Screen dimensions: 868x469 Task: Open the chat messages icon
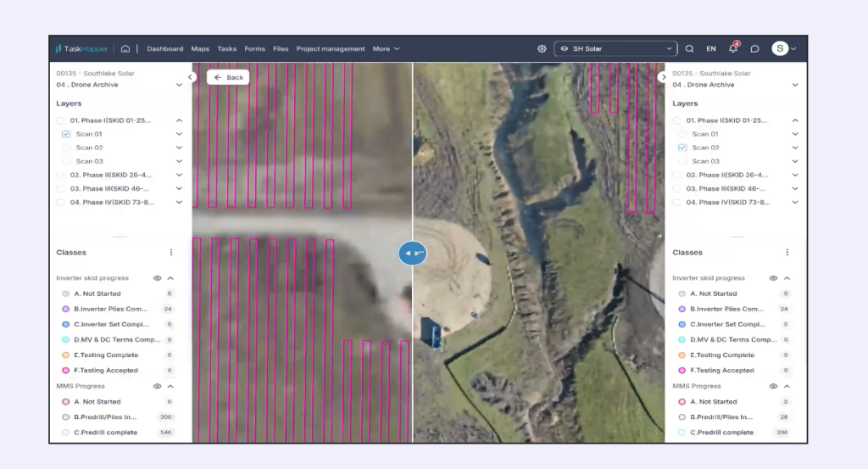(754, 49)
